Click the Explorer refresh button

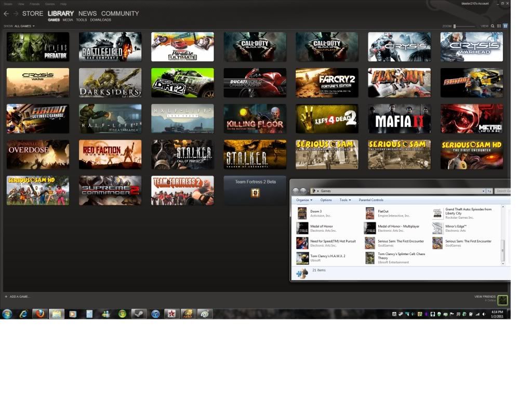(x=489, y=191)
